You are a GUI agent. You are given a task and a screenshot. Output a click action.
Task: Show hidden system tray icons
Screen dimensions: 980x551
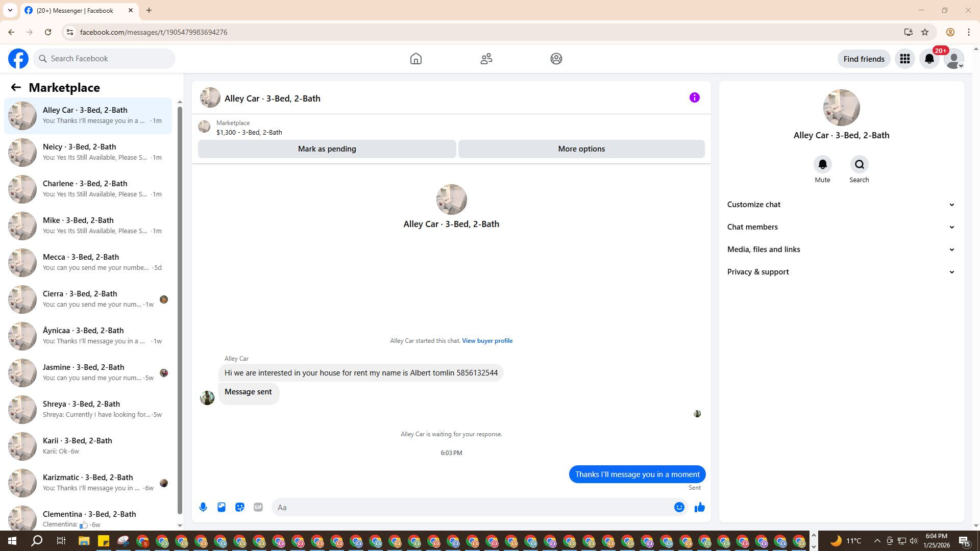coord(877,541)
